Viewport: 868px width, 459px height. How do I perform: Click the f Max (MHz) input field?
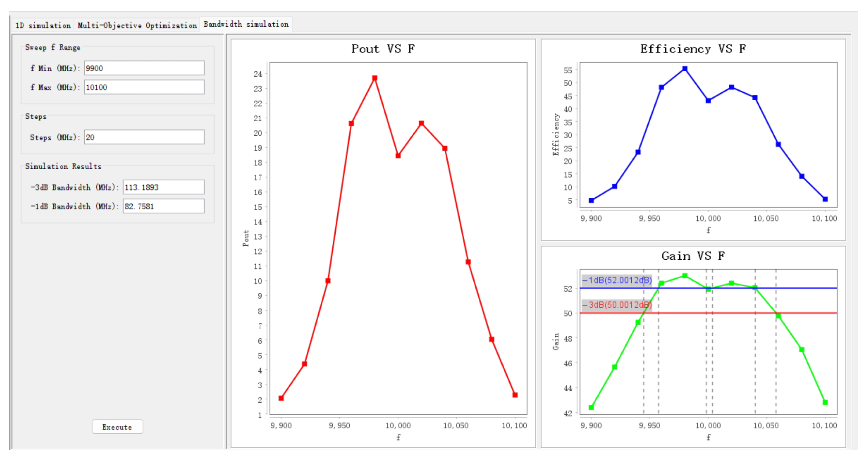pyautogui.click(x=144, y=88)
